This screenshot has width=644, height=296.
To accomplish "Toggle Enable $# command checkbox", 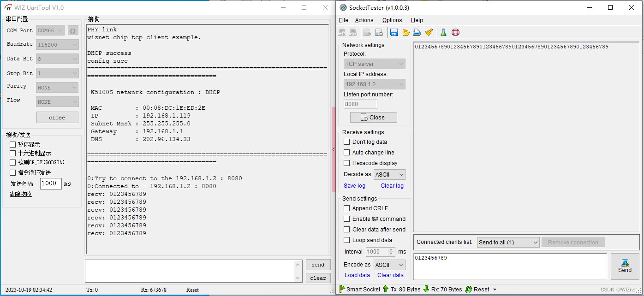I will tap(346, 219).
